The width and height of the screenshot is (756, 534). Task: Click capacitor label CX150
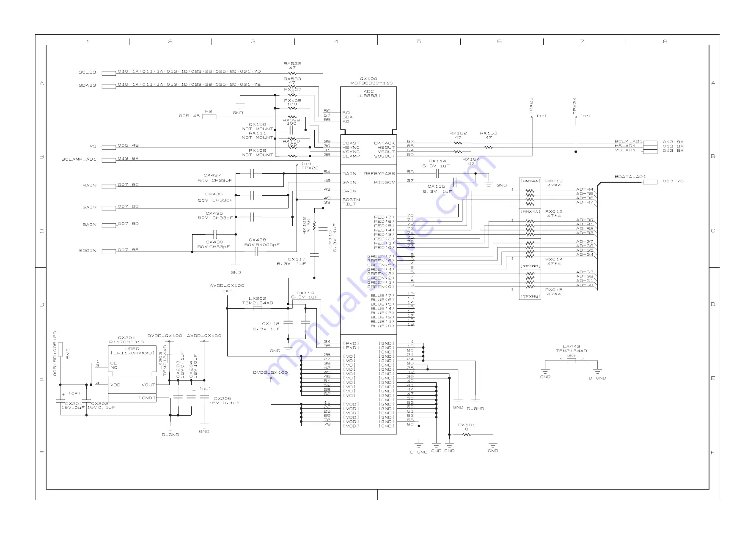coord(258,125)
